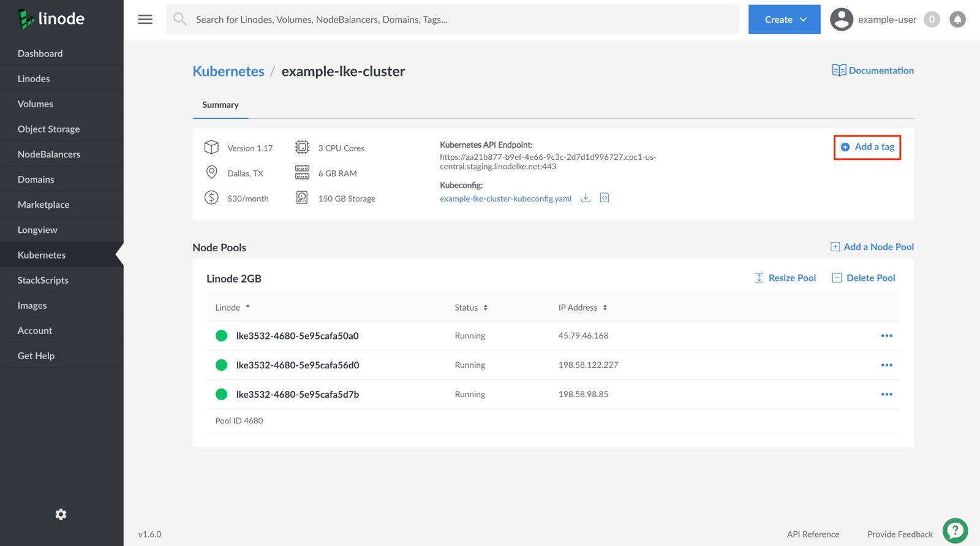Click the Linode logo
980x546 pixels.
click(51, 19)
